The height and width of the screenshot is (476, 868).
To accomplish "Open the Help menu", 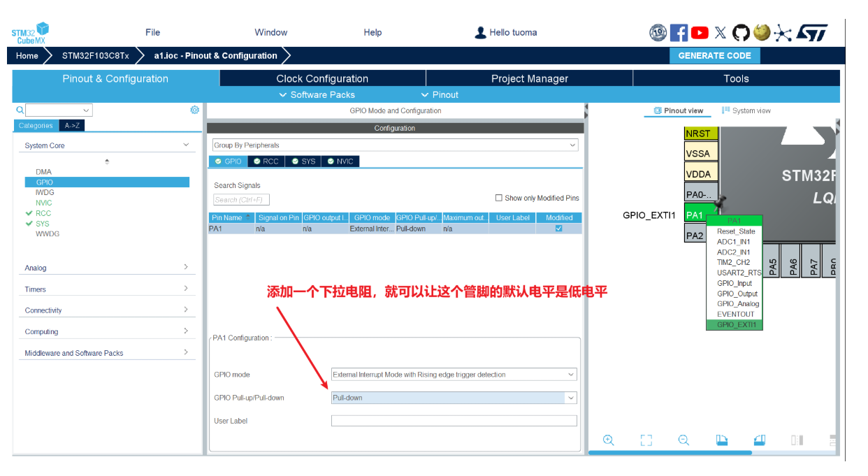I will [x=372, y=32].
